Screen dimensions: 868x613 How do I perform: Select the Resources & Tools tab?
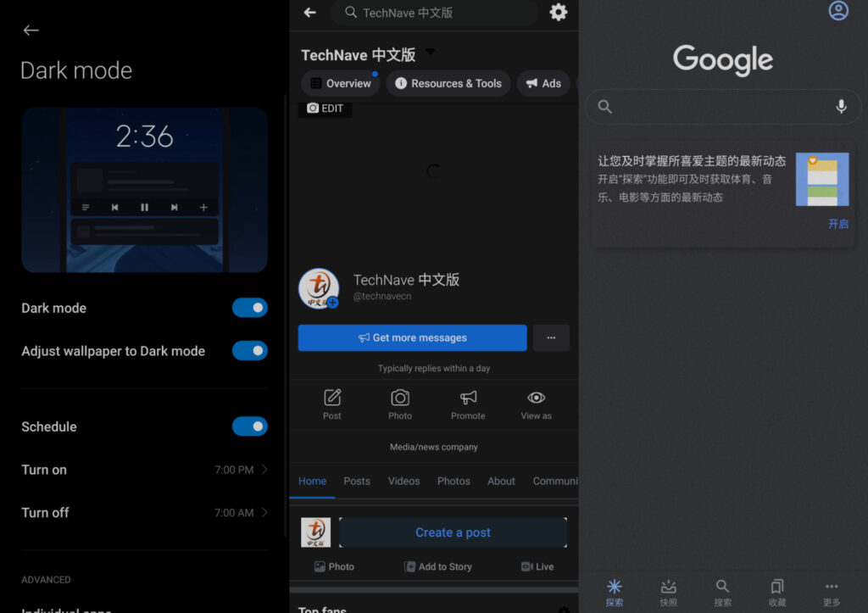448,84
